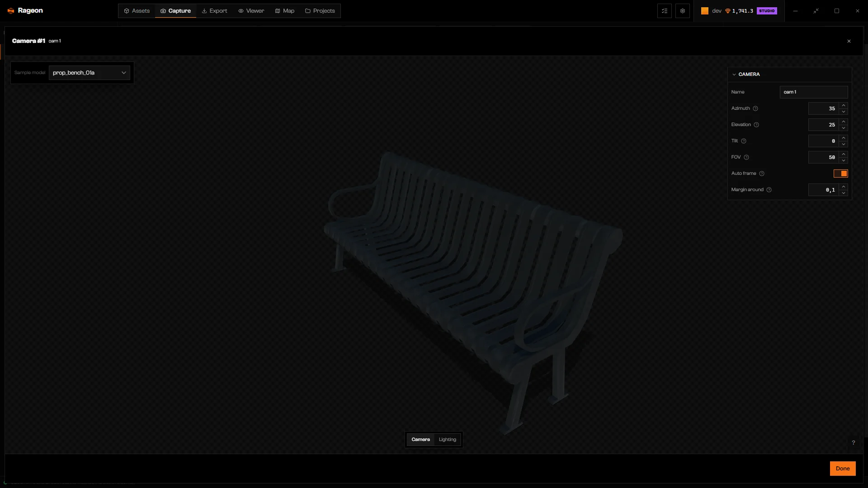Select the Camera mode button
The width and height of the screenshot is (868, 488).
[420, 440]
